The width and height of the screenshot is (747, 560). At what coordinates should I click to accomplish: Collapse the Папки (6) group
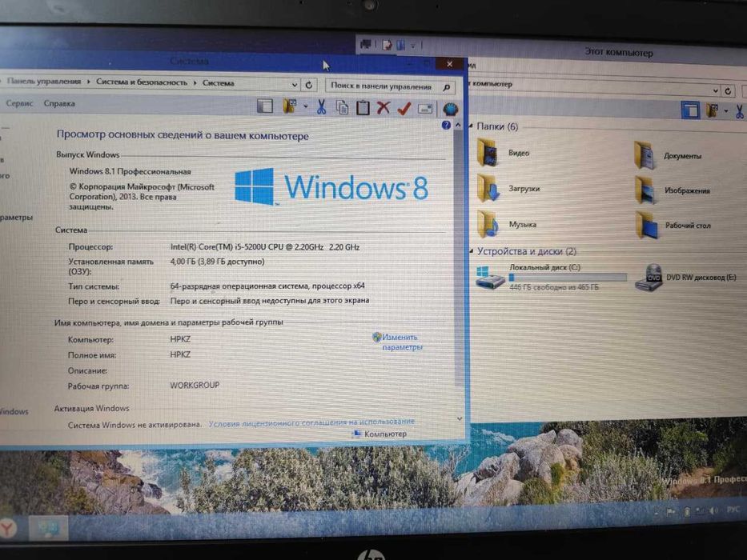471,126
